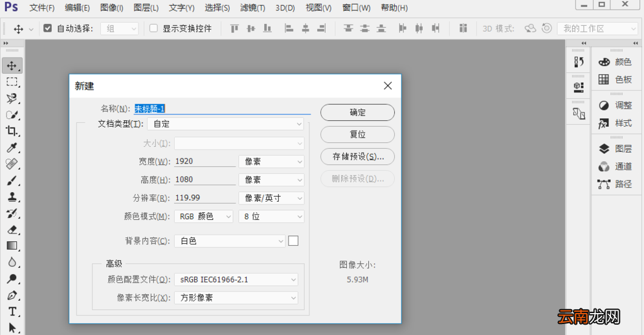Viewport: 644px width, 335px height.
Task: Expand the toolbox with double-arrow icon
Action: pyautogui.click(x=6, y=43)
